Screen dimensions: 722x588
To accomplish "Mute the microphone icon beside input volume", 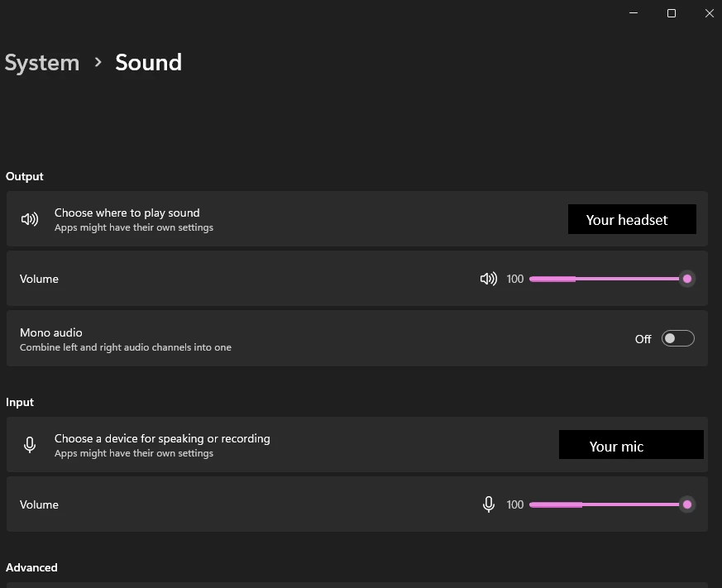I will pos(489,504).
